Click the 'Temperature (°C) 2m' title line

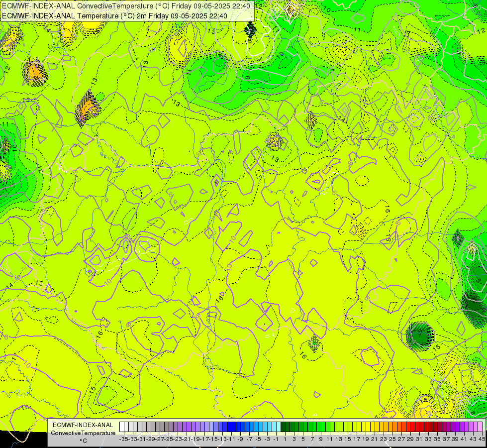(x=114, y=16)
